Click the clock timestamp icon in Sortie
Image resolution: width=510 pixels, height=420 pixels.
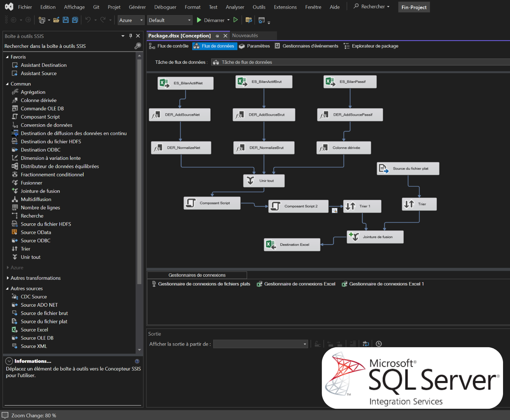379,344
